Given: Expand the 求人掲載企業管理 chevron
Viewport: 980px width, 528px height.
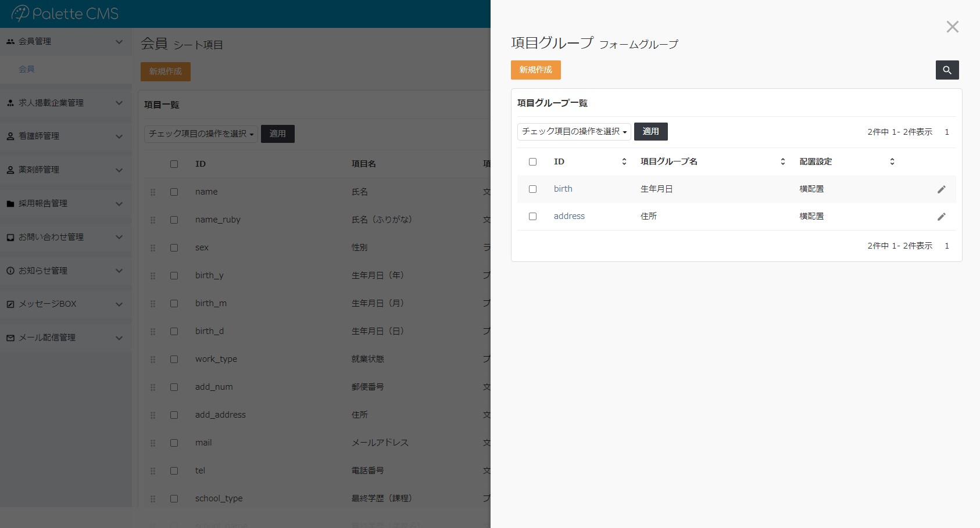Looking at the screenshot, I should 119,103.
